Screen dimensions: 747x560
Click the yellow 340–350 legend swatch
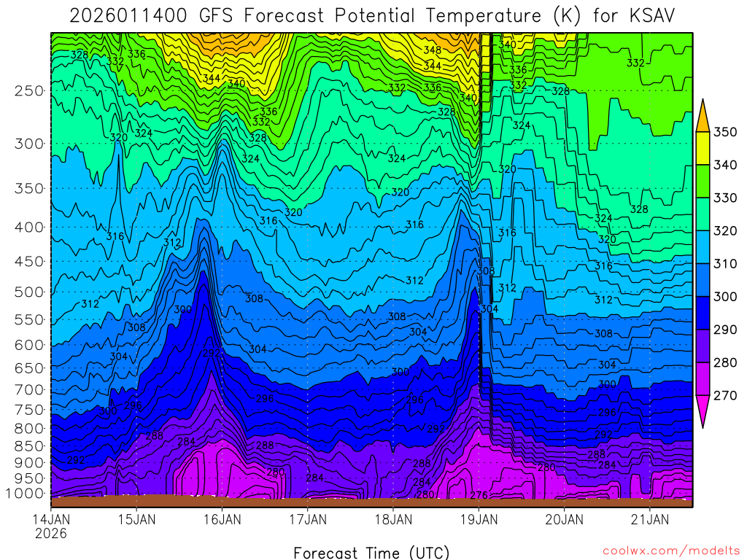(703, 148)
